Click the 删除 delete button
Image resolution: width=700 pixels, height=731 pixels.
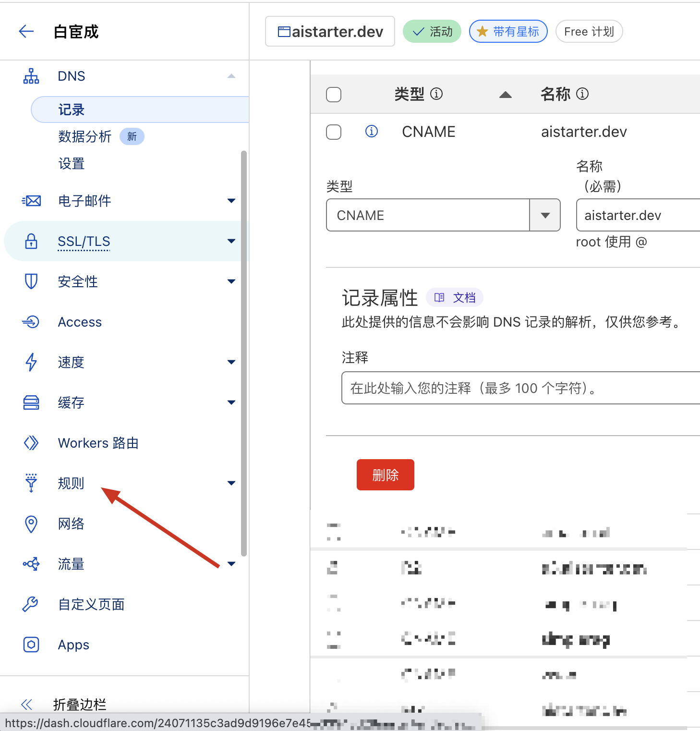click(x=385, y=475)
